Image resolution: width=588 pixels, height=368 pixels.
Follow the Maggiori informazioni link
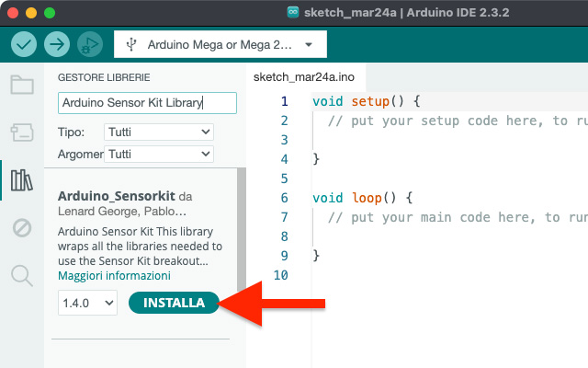tap(114, 276)
